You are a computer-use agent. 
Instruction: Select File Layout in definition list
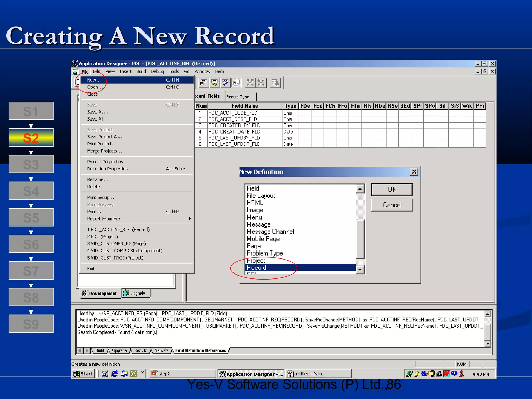click(300, 196)
